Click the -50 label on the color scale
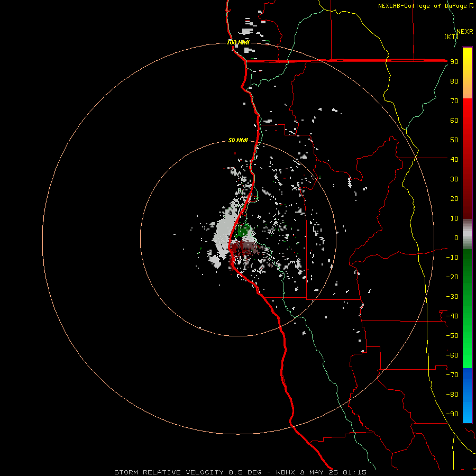 (x=452, y=336)
